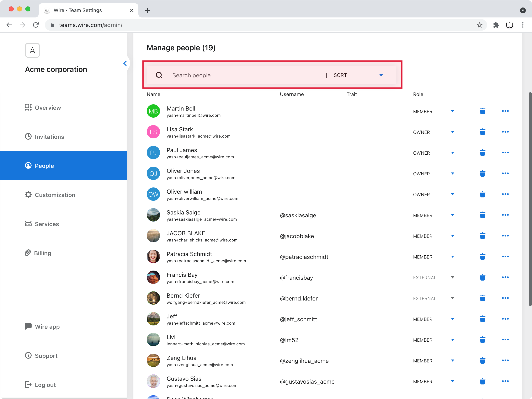Click the people list vertical scrollbar
The image size is (532, 399).
point(530,199)
